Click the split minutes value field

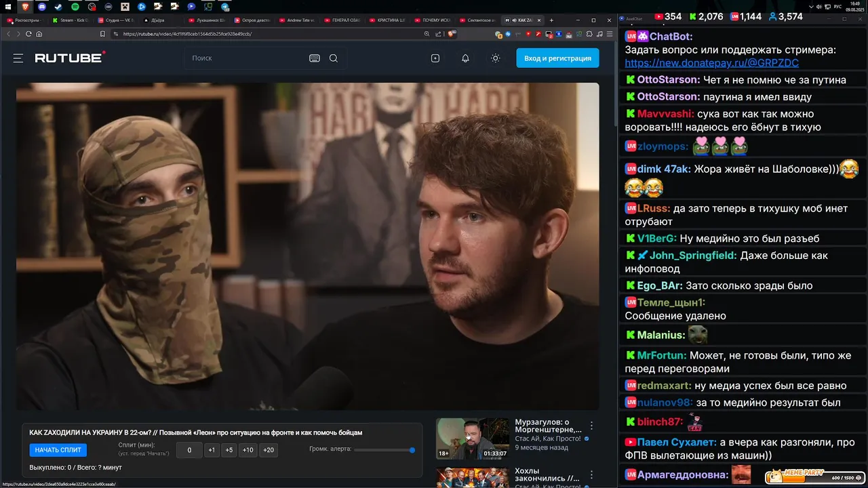pos(189,450)
